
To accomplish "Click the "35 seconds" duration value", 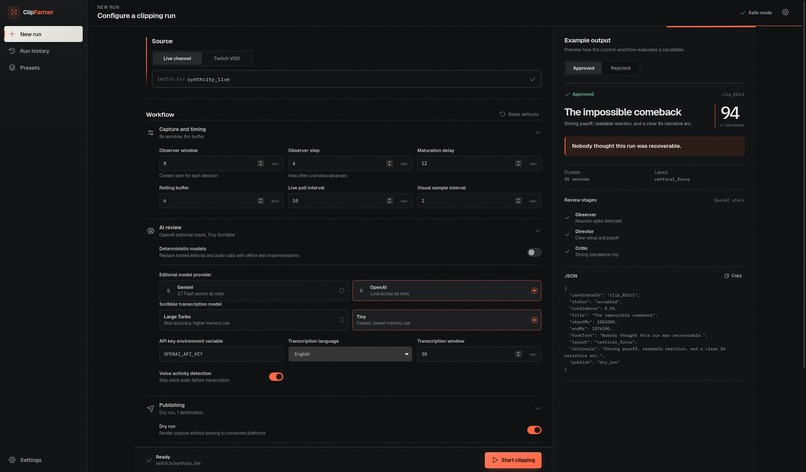I will pos(577,179).
